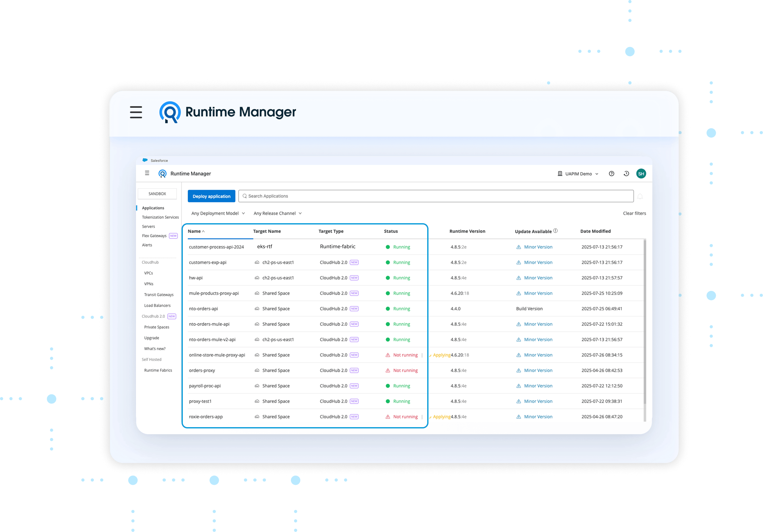The image size is (763, 532).
Task: Click Clear filters
Action: 634,213
